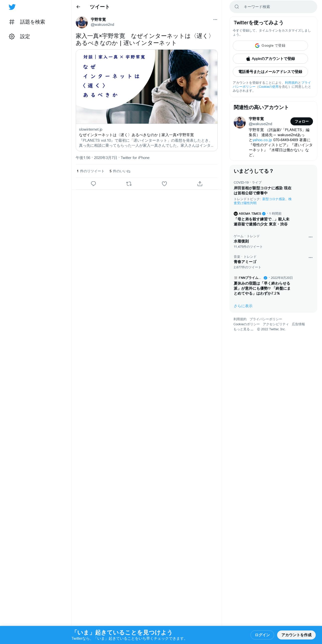Focus the キーワード検索 search field

273,7
